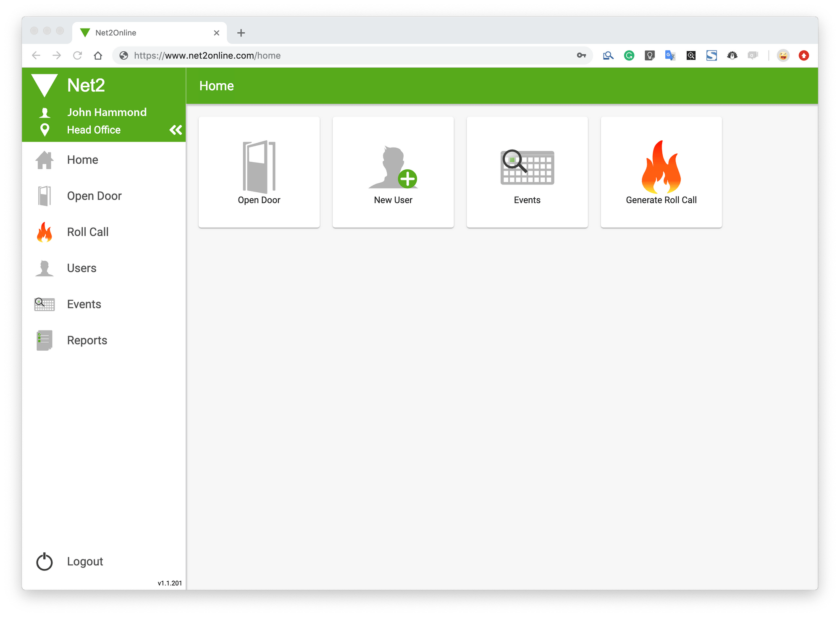The image size is (840, 617).
Task: Open Events from the sidebar icon
Action: tap(44, 304)
